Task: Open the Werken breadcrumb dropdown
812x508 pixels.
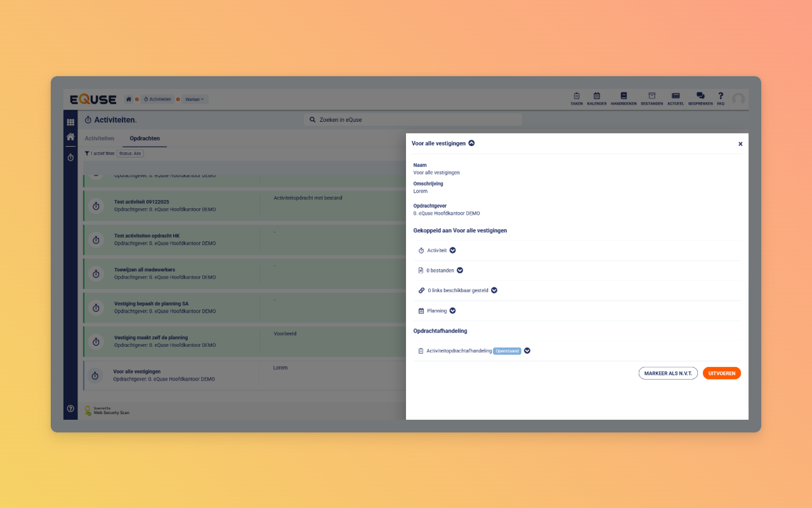Action: (x=195, y=99)
